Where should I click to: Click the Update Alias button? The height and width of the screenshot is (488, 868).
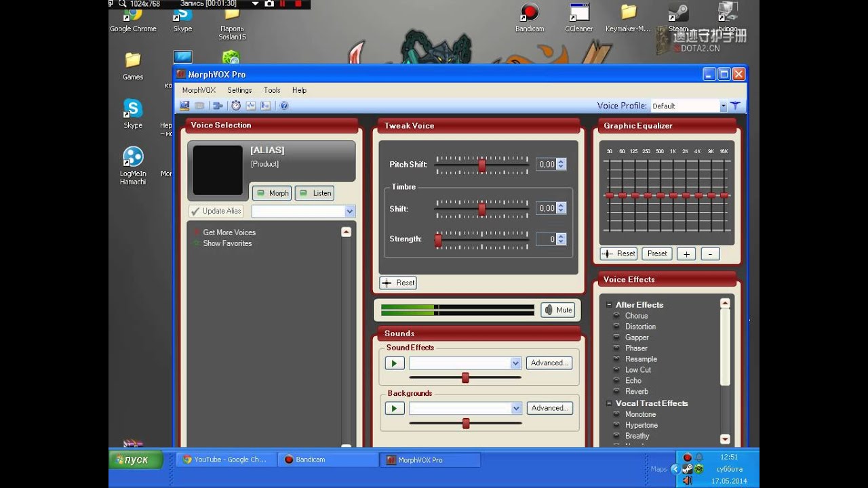[x=216, y=211]
